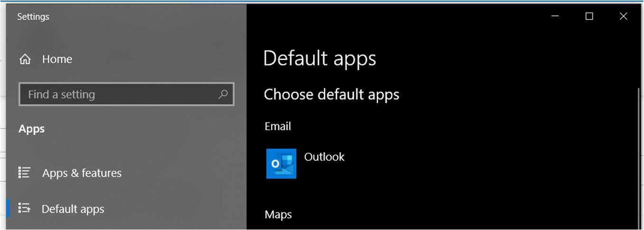Choose the Outlook name under Email
Image resolution: width=644 pixels, height=230 pixels.
(x=324, y=157)
